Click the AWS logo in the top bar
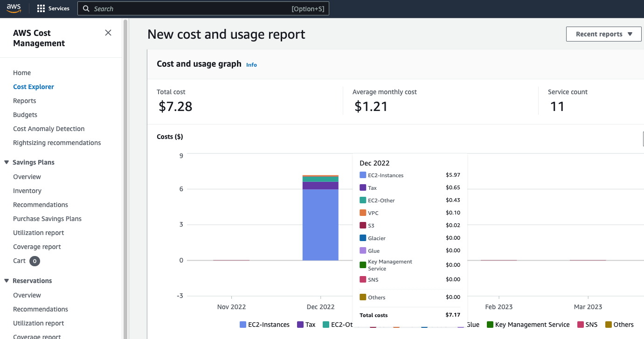 [x=14, y=8]
